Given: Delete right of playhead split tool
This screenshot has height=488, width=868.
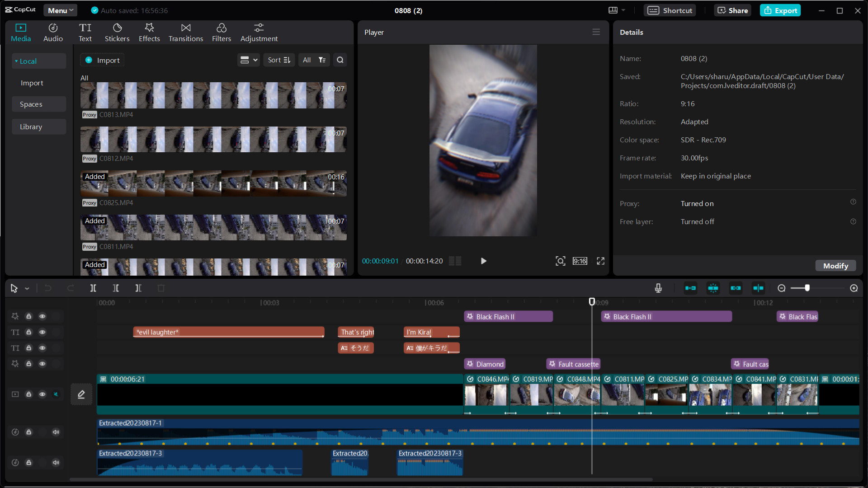Looking at the screenshot, I should coord(138,288).
